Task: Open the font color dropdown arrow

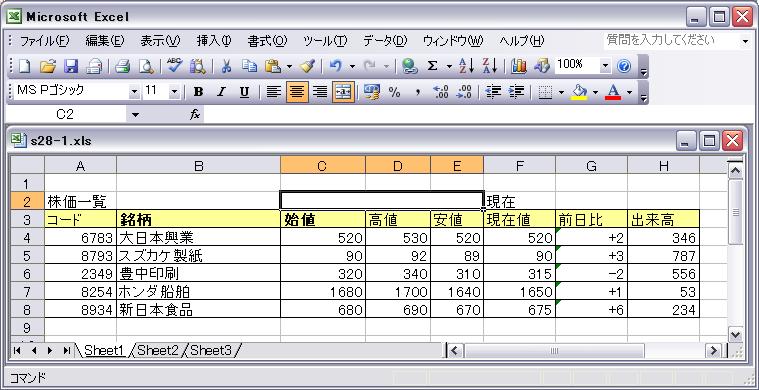Action: 630,92
